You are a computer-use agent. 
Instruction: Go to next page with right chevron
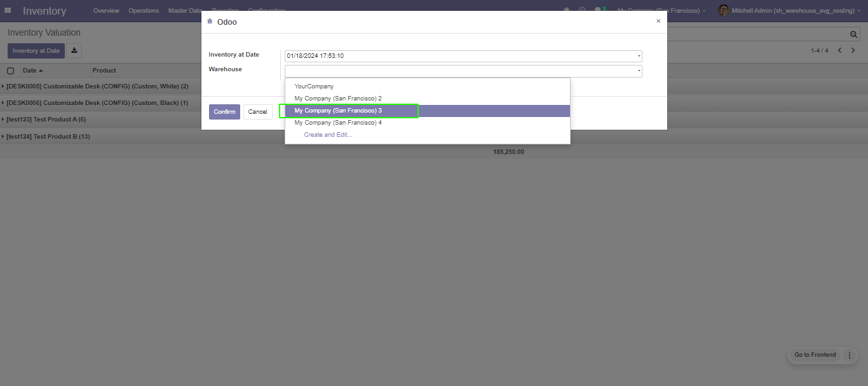[x=853, y=50]
